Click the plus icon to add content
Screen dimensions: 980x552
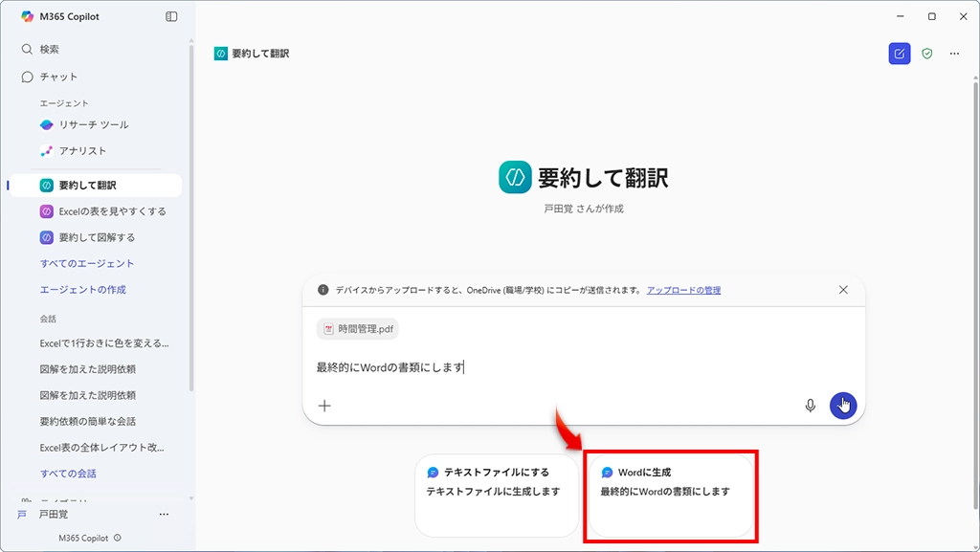tap(324, 406)
